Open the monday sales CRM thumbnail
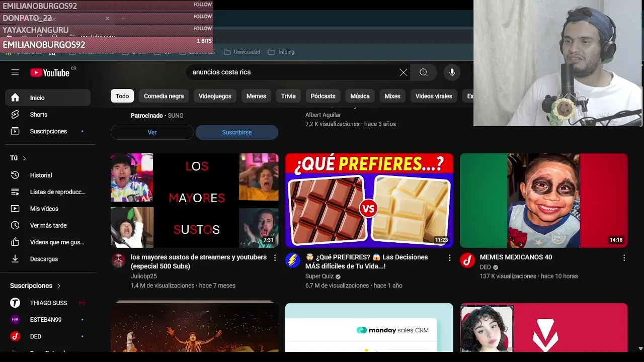The image size is (644, 362). 369,327
